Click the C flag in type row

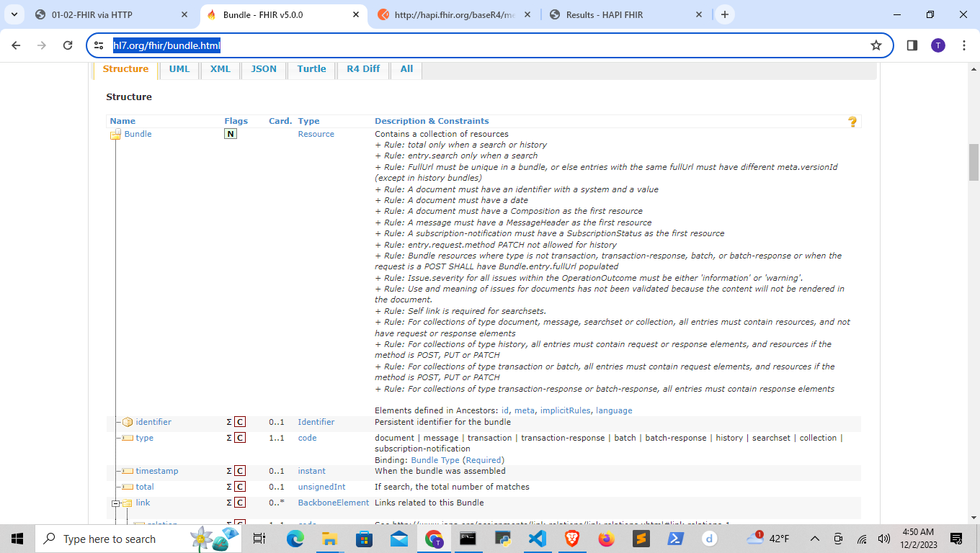click(x=240, y=438)
